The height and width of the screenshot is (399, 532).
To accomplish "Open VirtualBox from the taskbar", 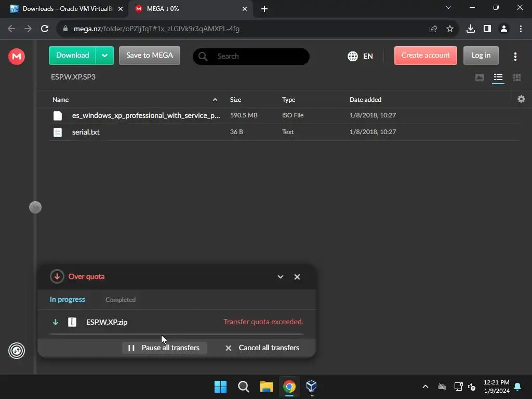I will (312, 387).
